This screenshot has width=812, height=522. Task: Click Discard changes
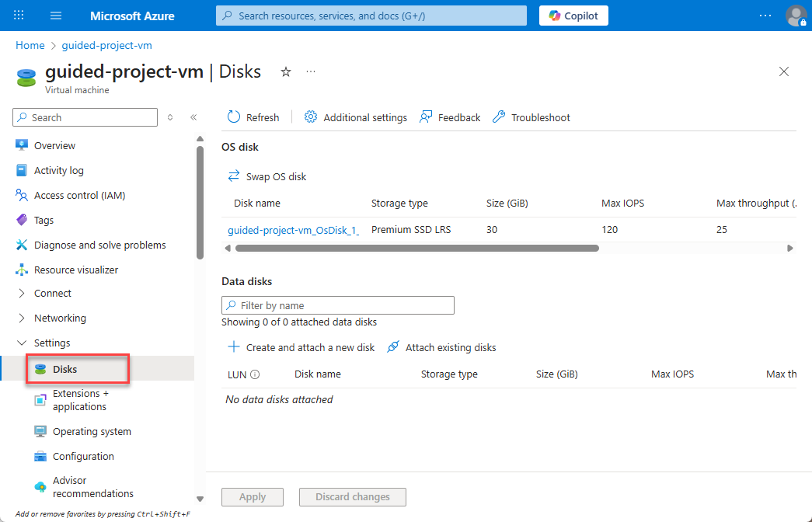pos(352,496)
